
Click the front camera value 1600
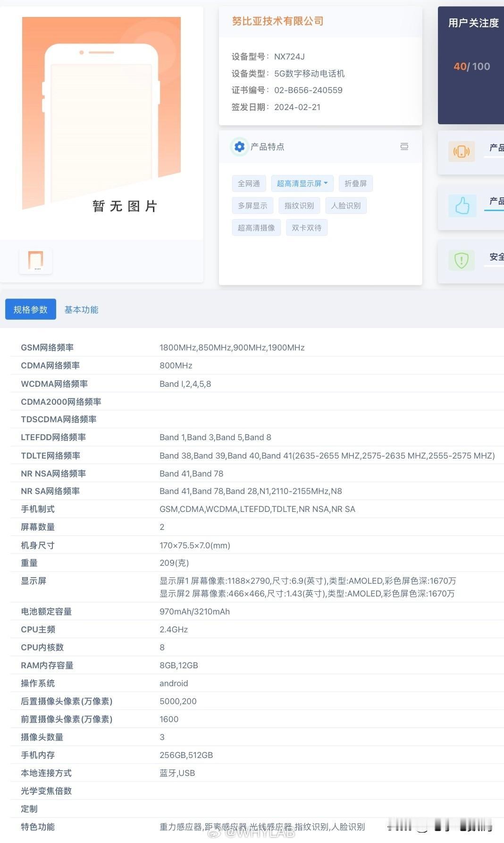(169, 719)
